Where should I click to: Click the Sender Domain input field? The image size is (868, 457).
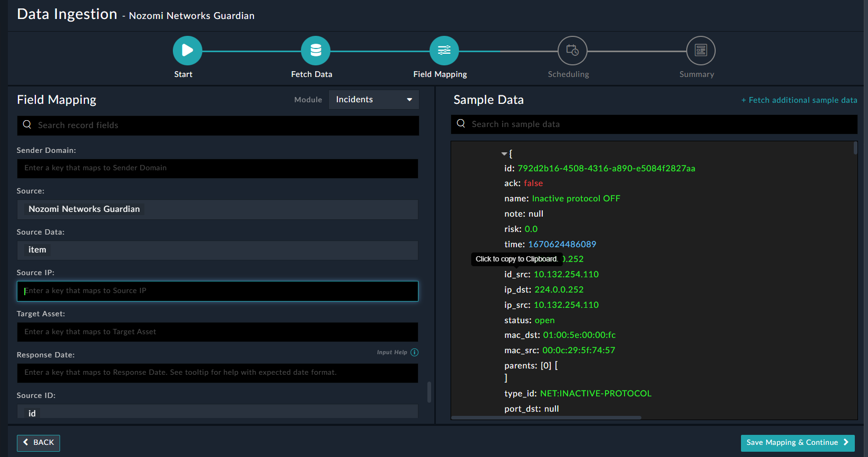coord(217,168)
